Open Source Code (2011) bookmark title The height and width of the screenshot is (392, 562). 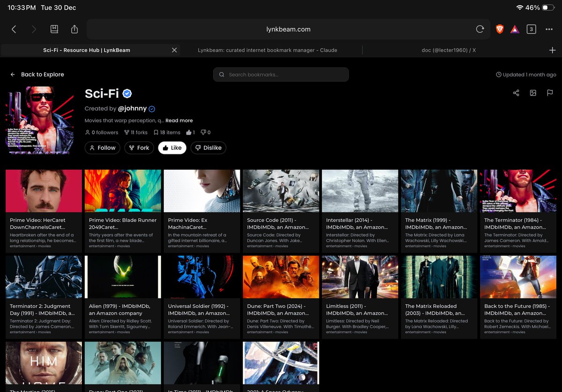pos(278,223)
